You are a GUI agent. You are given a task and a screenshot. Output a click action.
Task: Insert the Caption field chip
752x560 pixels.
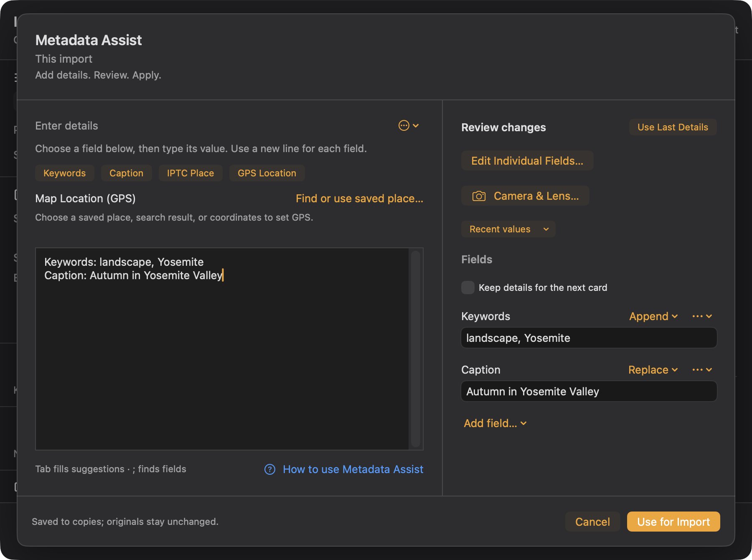point(126,173)
